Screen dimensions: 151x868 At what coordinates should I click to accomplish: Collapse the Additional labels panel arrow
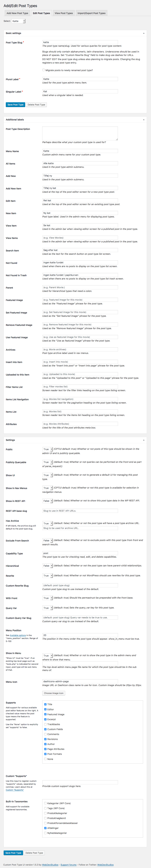[x=144, y=120]
